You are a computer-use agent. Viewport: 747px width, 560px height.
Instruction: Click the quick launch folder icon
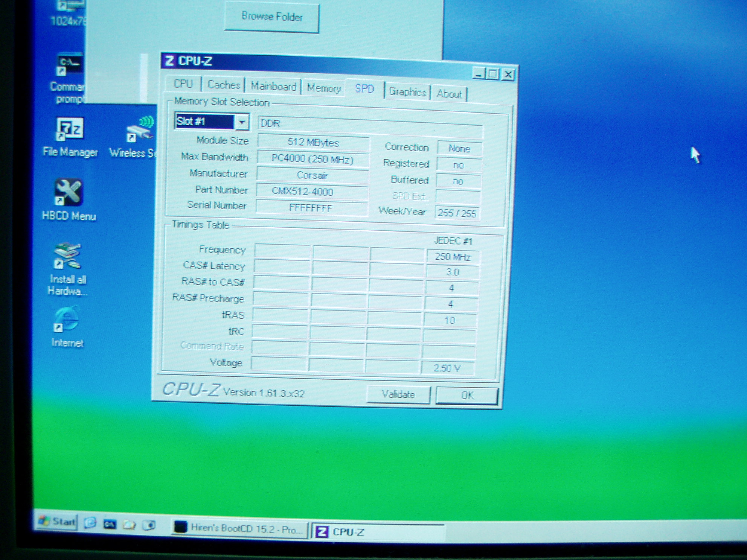pos(129,525)
